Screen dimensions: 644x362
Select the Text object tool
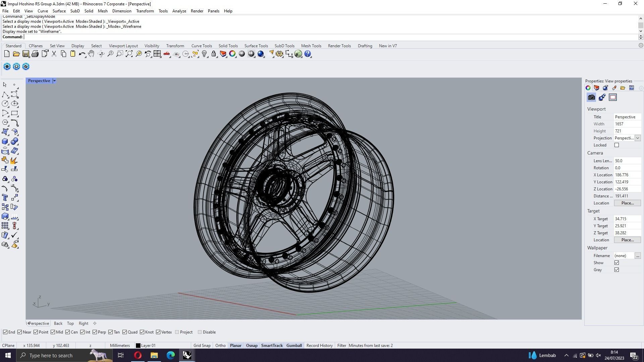[5, 197]
